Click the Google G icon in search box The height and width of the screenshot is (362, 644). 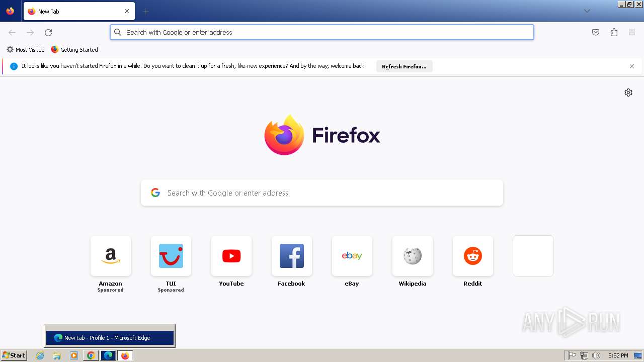coord(155,193)
